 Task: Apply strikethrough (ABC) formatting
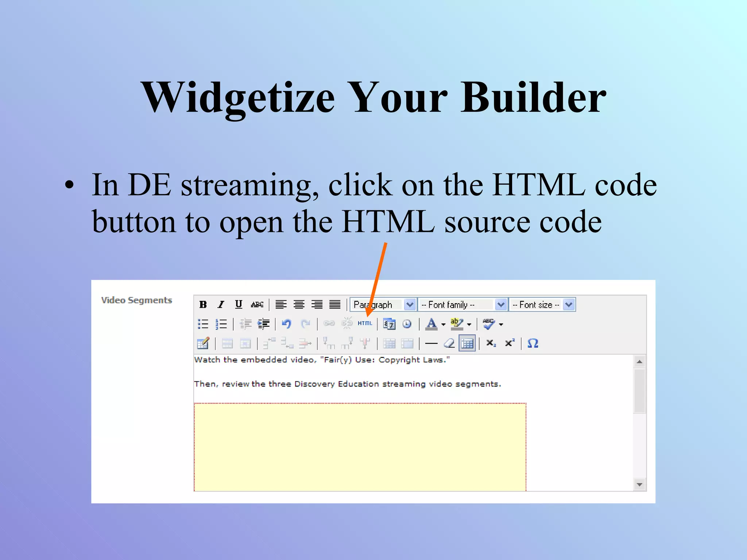coord(257,304)
